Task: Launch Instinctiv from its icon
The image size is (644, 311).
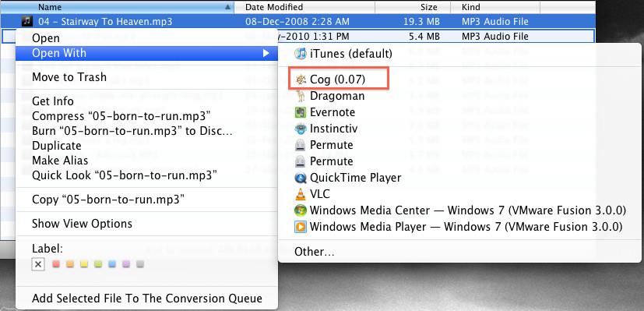Action: pos(301,129)
